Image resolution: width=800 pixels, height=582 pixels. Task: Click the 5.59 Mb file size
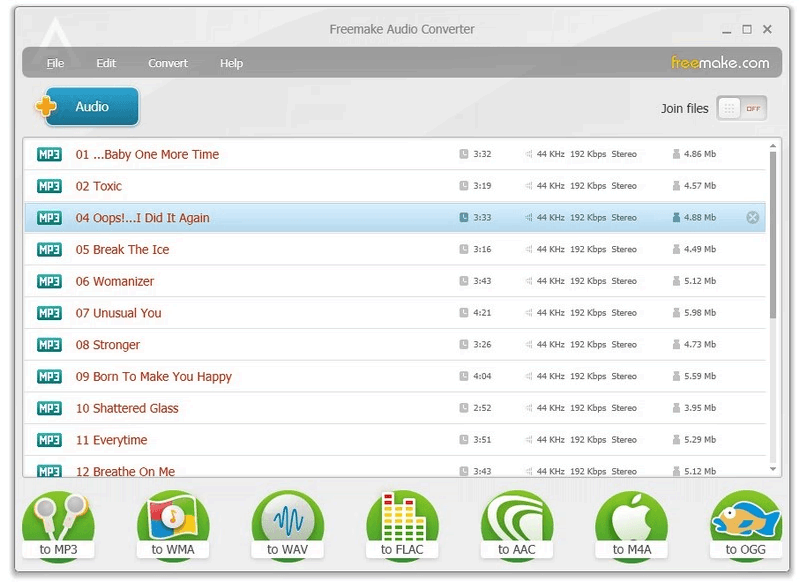click(700, 376)
